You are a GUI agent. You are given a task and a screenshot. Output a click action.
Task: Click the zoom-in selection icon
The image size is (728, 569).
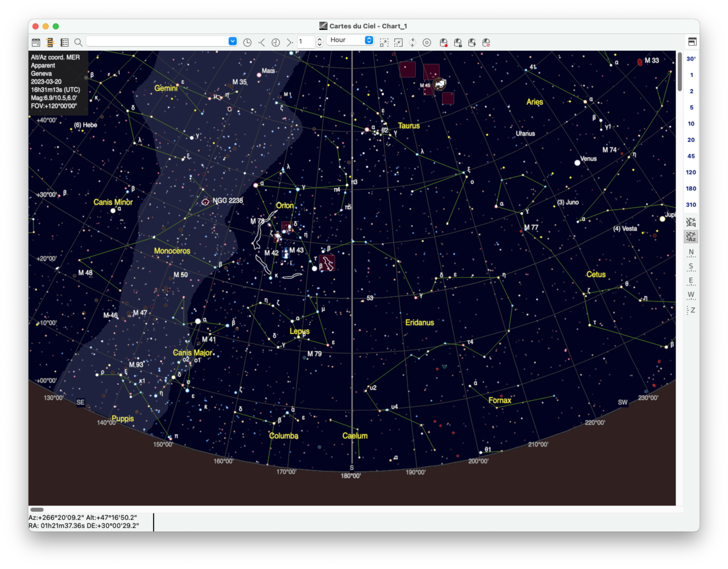click(x=384, y=42)
